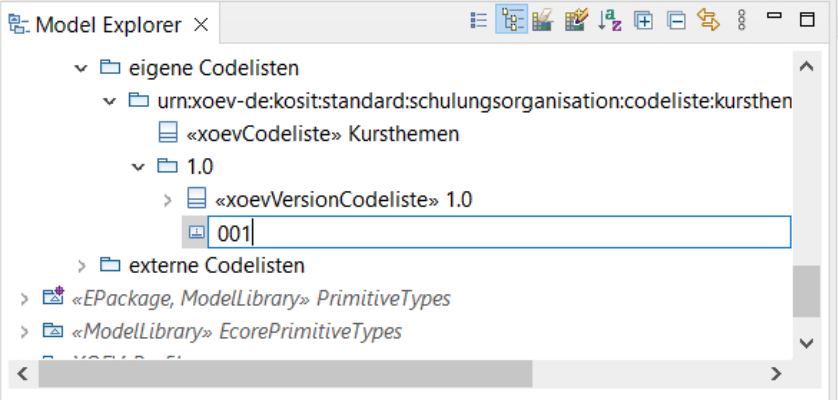This screenshot has width=838, height=400.
Task: Select «ModelLibrary» EcorePrimitiveTypes
Action: pyautogui.click(x=236, y=332)
